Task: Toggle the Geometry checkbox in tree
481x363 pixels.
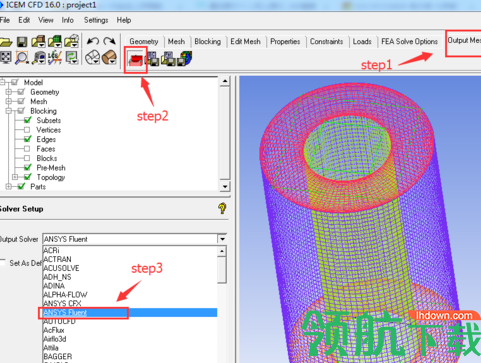Action: click(x=21, y=92)
